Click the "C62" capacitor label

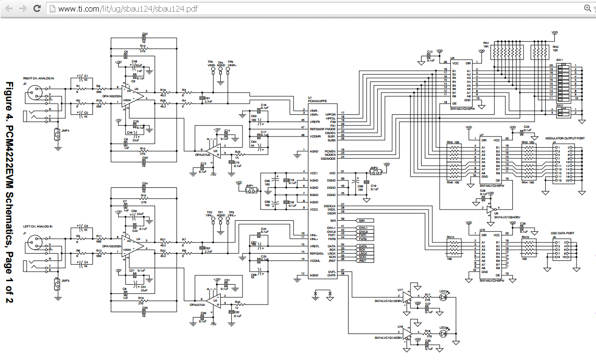[x=207, y=247]
